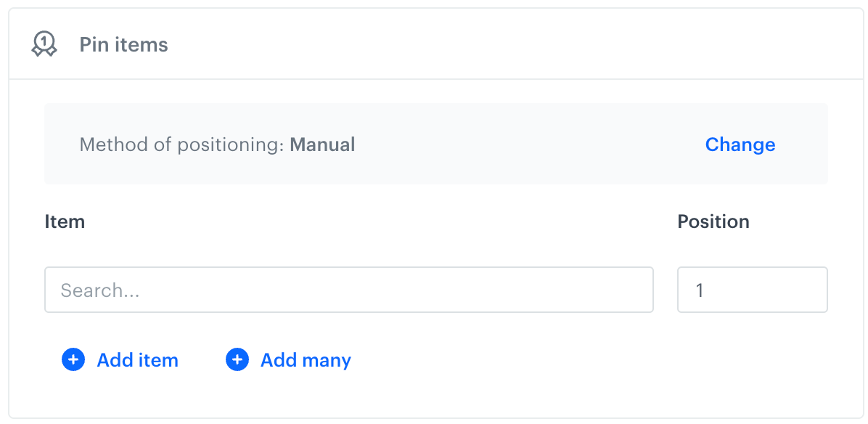Screen dimensions: 868x424
Task: Click the plus icon beside Add item
Action: point(73,359)
